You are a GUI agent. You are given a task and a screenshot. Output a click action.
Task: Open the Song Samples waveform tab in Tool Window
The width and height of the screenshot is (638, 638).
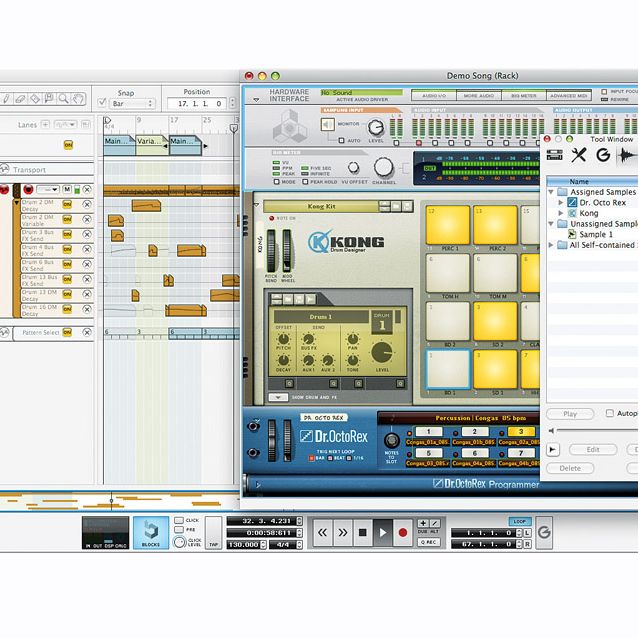pyautogui.click(x=627, y=155)
